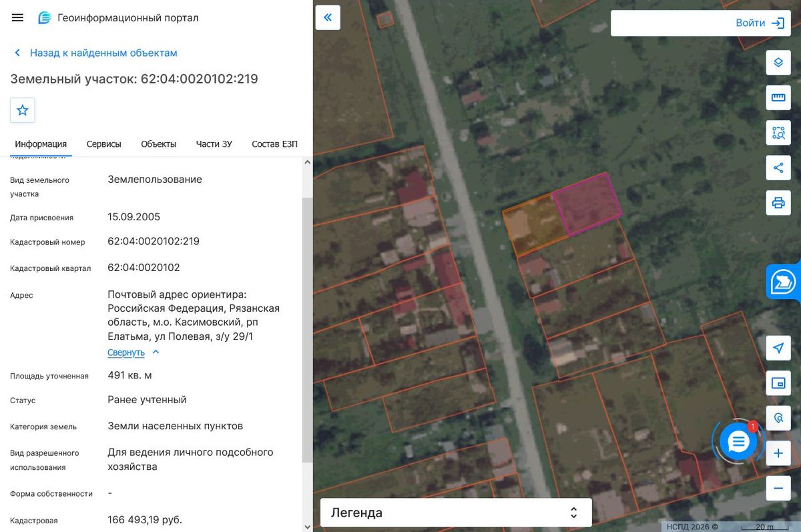
Task: Zoom out on the map
Action: [778, 488]
